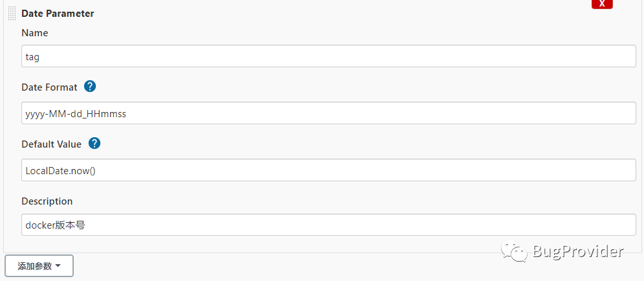Click the Date Format input field

[x=328, y=113]
